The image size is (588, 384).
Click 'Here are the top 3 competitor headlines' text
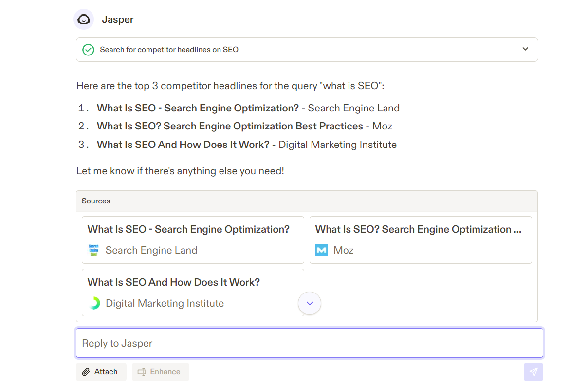tap(230, 86)
